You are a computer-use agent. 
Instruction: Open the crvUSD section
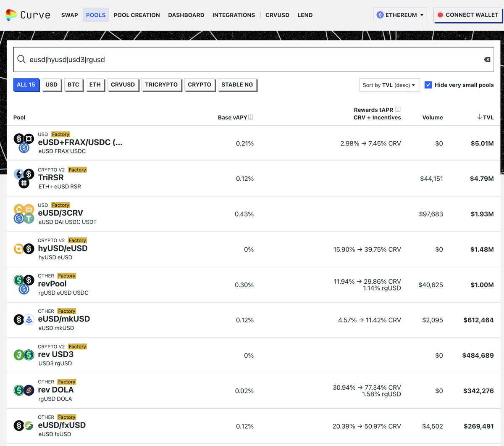pos(277,15)
